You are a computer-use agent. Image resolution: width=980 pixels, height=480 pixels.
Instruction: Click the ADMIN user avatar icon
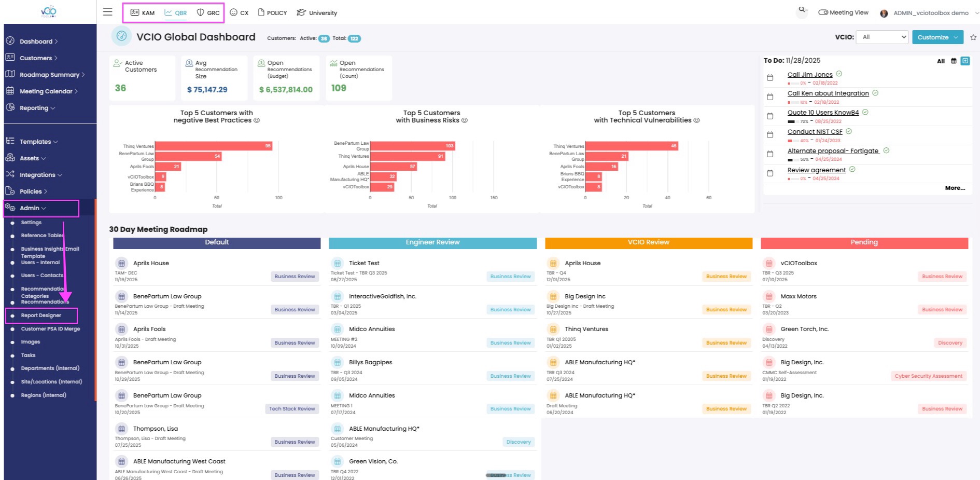(884, 13)
